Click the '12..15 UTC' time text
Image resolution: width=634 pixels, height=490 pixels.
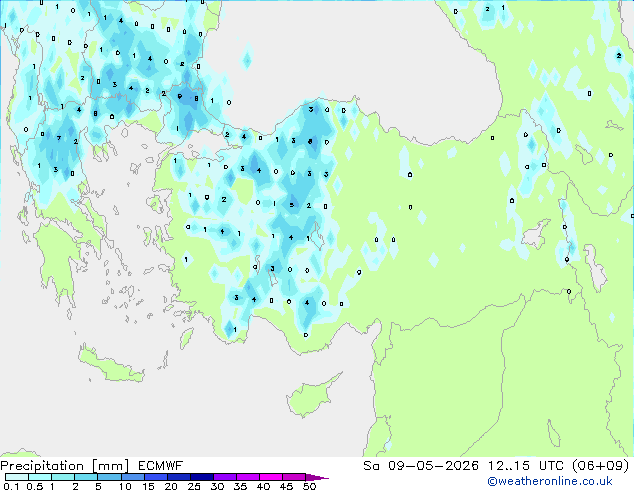(x=525, y=466)
